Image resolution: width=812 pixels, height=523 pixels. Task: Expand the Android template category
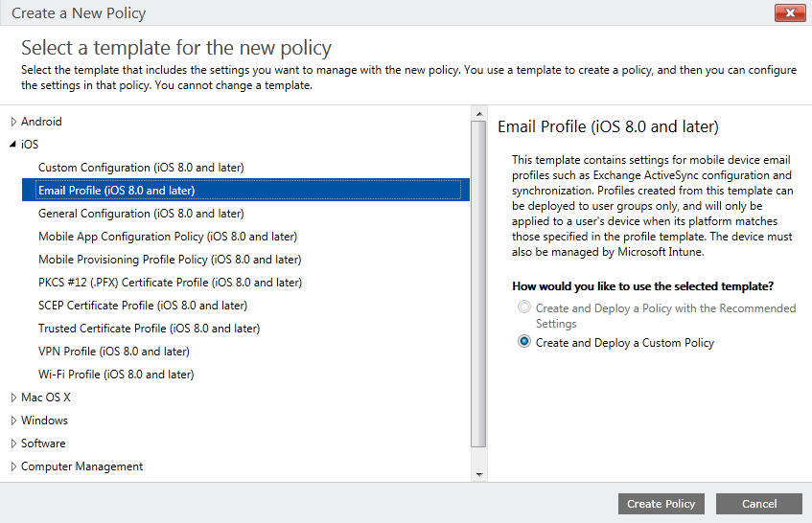14,122
